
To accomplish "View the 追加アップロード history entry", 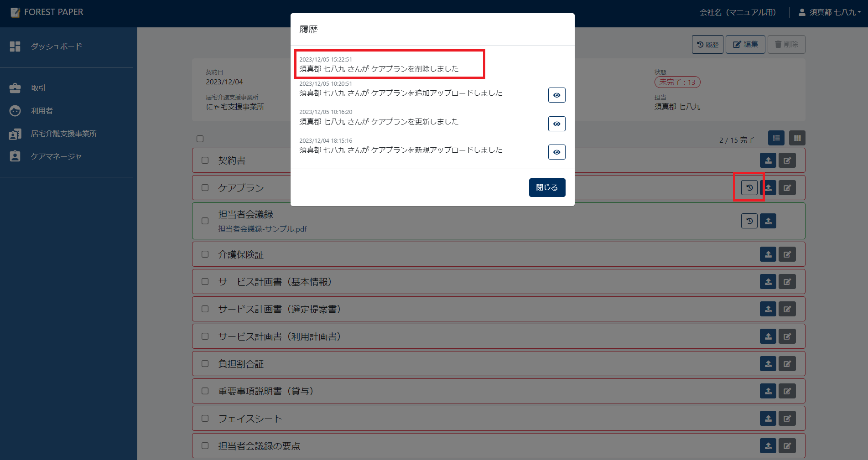I will [x=556, y=95].
